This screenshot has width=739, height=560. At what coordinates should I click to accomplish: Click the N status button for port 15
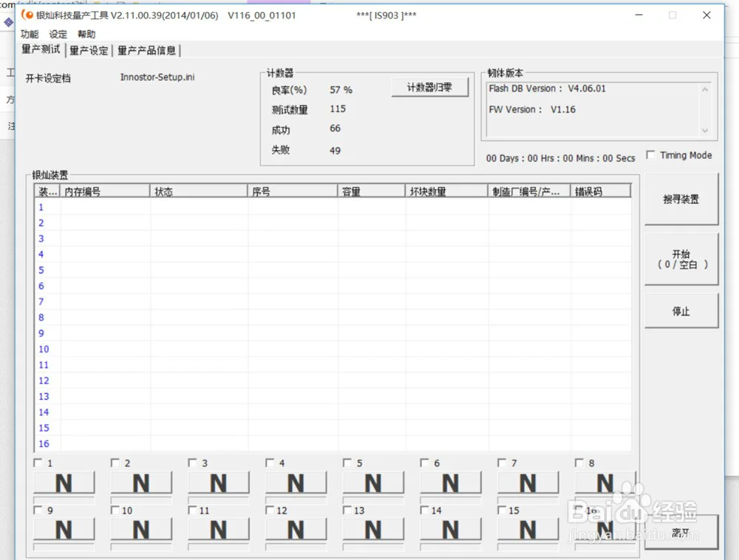[x=528, y=530]
